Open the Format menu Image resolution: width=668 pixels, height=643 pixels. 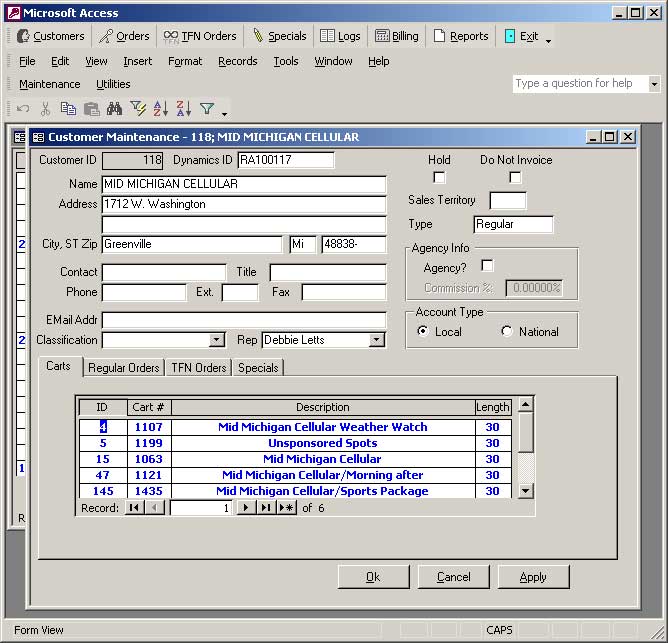(x=185, y=61)
